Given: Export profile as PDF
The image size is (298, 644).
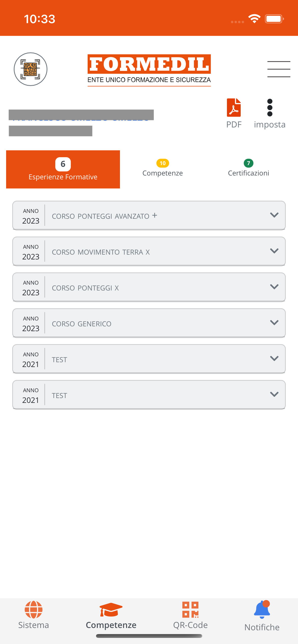Looking at the screenshot, I should point(234,113).
